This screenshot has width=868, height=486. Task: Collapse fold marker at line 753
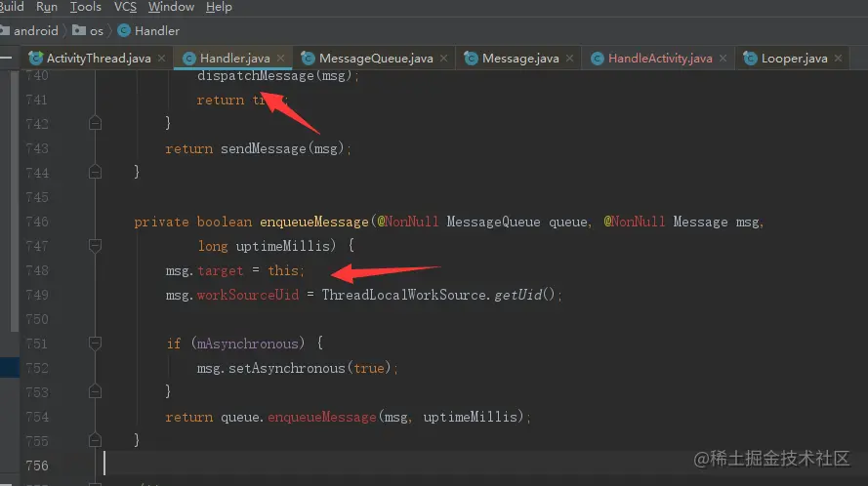tap(96, 391)
